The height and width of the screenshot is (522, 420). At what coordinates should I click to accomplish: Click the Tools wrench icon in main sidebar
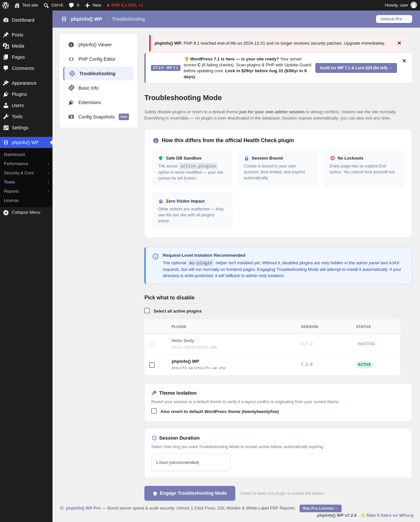tap(6, 117)
